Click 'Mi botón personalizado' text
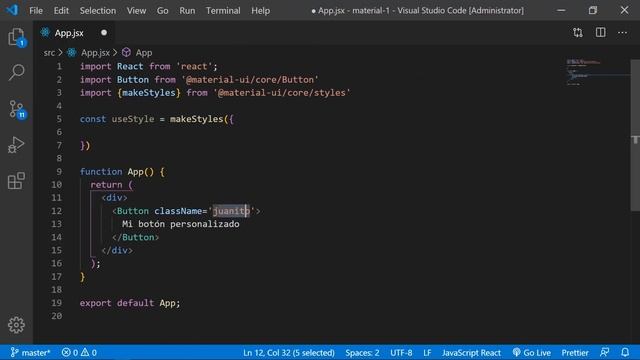 tap(180, 224)
